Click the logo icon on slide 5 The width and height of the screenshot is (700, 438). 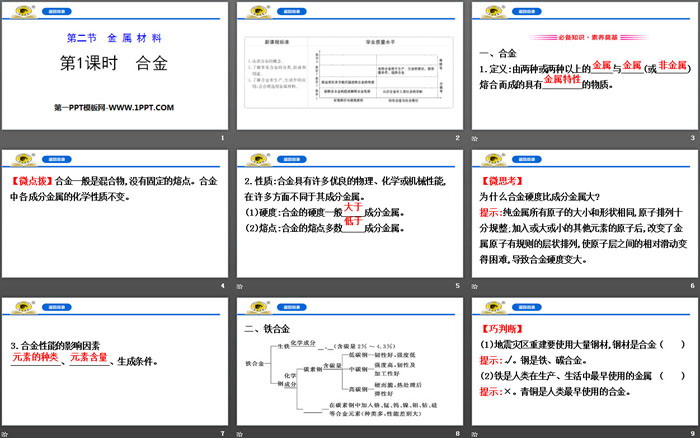pyautogui.click(x=258, y=158)
